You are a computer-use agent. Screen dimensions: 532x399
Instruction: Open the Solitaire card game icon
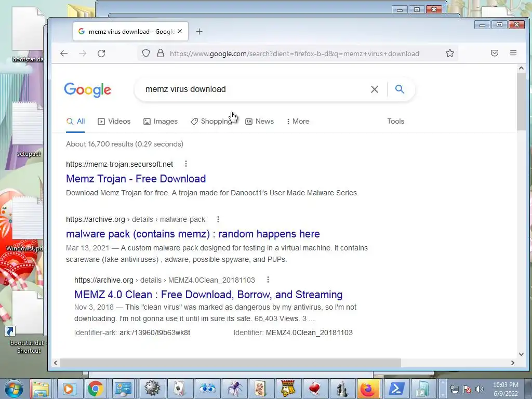pyautogui.click(x=179, y=389)
